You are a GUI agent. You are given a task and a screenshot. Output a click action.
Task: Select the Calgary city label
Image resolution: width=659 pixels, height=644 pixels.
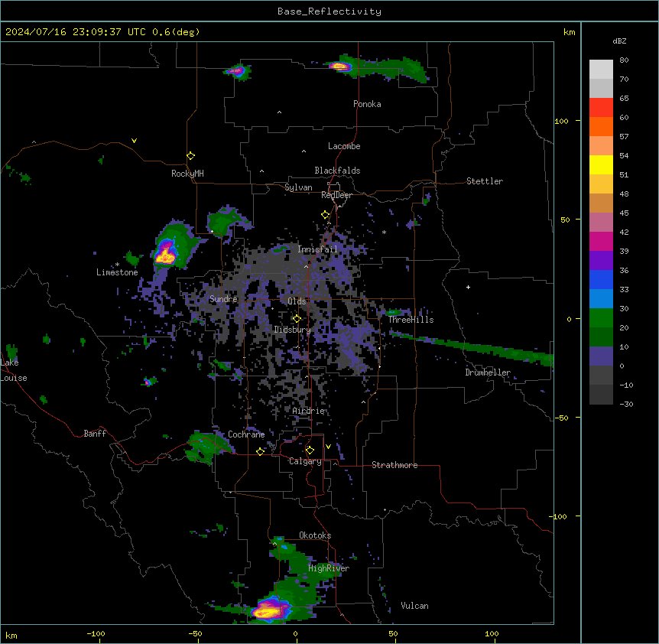305,461
